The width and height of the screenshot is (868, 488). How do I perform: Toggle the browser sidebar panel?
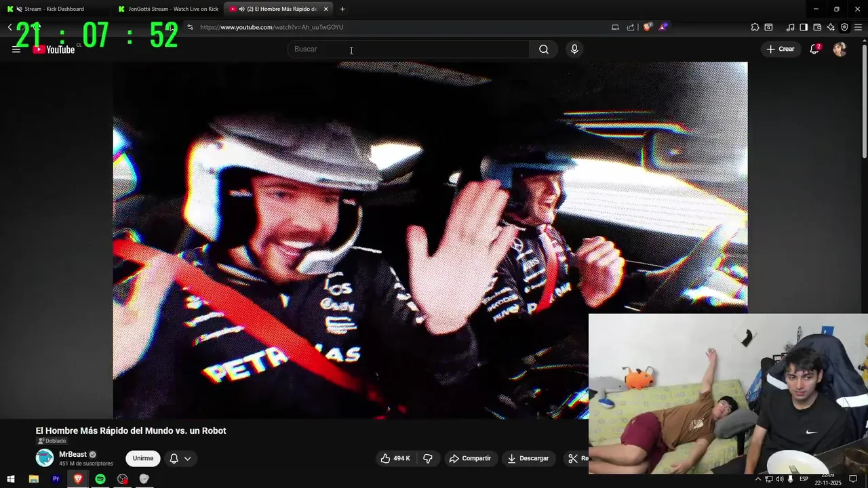804,27
